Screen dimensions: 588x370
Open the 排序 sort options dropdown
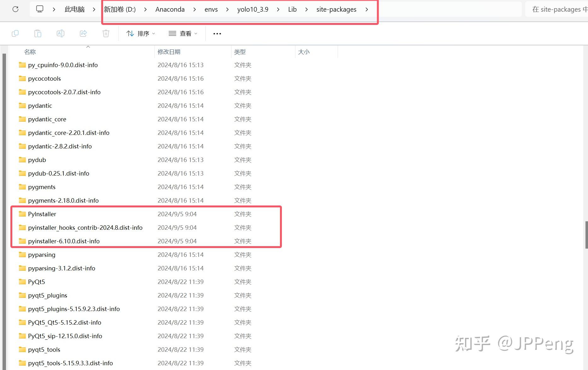(140, 33)
